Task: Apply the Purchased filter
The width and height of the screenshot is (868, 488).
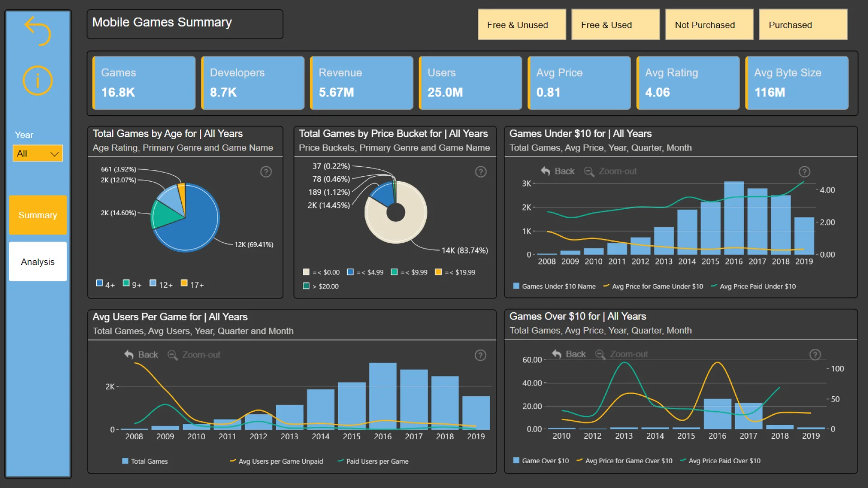Action: coord(803,25)
